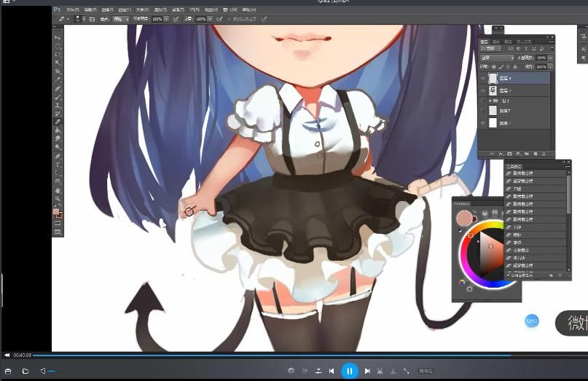The width and height of the screenshot is (588, 381).
Task: Open the Character panel from collapsed dock
Action: (584, 49)
